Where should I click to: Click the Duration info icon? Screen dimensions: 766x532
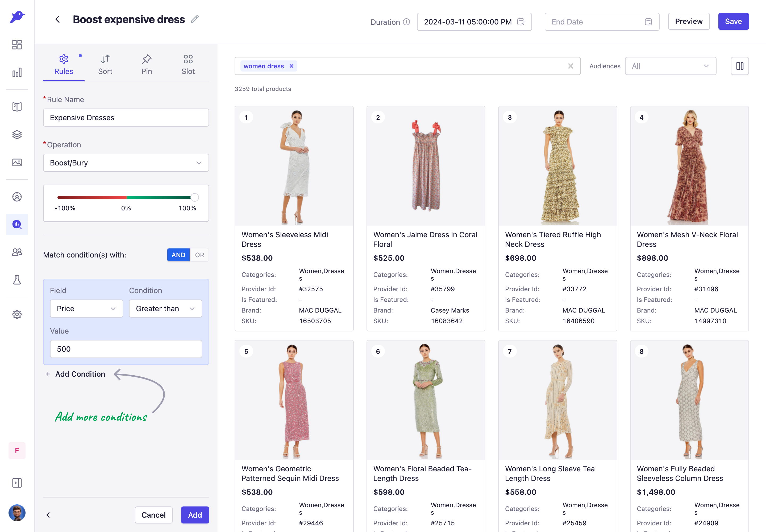coord(406,22)
